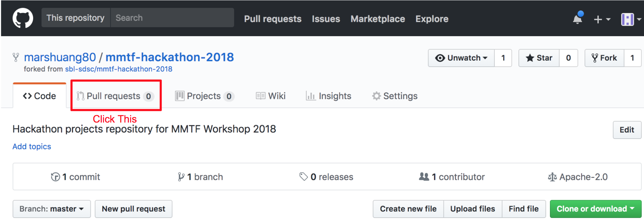644x221 pixels.
Task: Select the Code tab
Action: [x=39, y=96]
